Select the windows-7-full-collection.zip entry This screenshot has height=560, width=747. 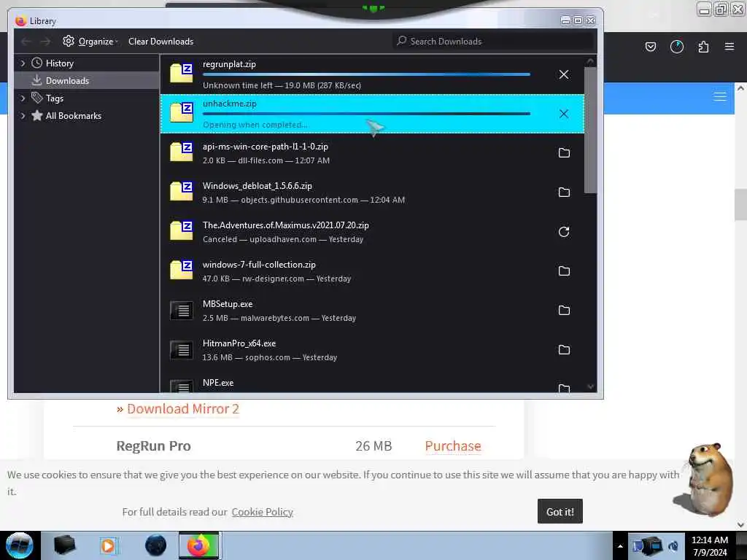372,271
